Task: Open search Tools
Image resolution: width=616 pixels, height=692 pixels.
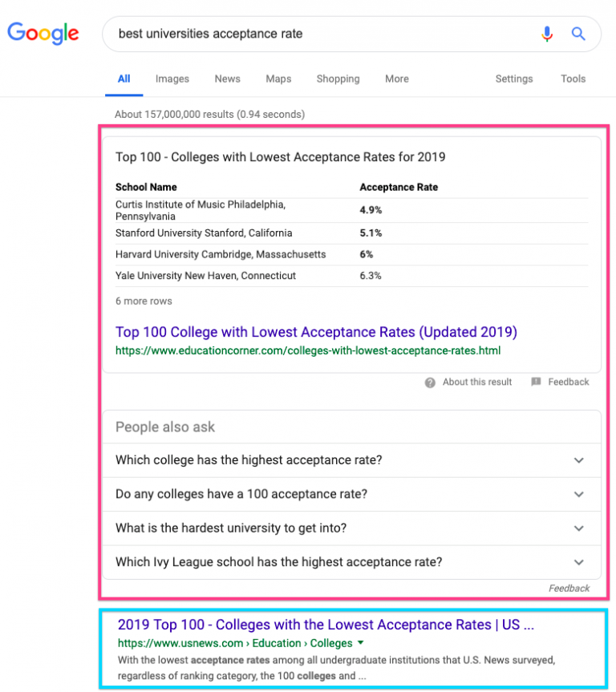Action: coord(573,79)
